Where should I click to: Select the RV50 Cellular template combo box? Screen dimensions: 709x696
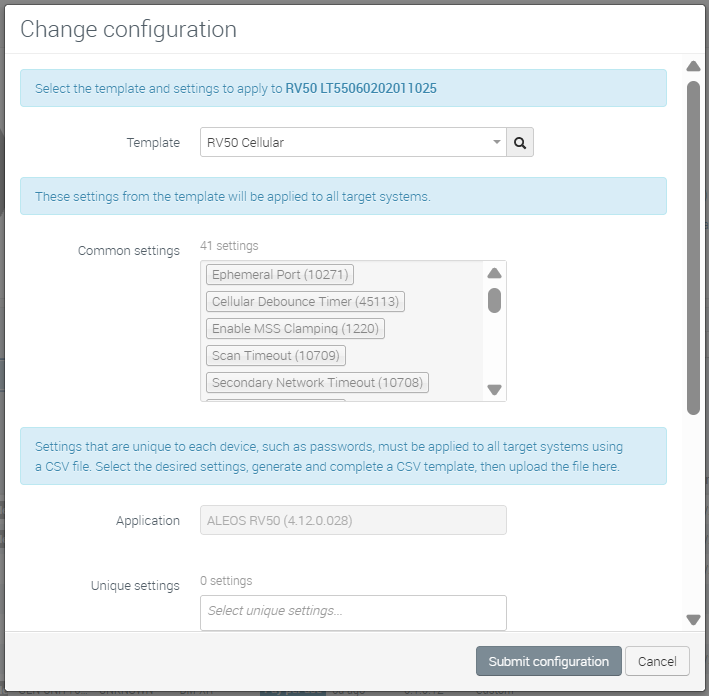coord(353,142)
